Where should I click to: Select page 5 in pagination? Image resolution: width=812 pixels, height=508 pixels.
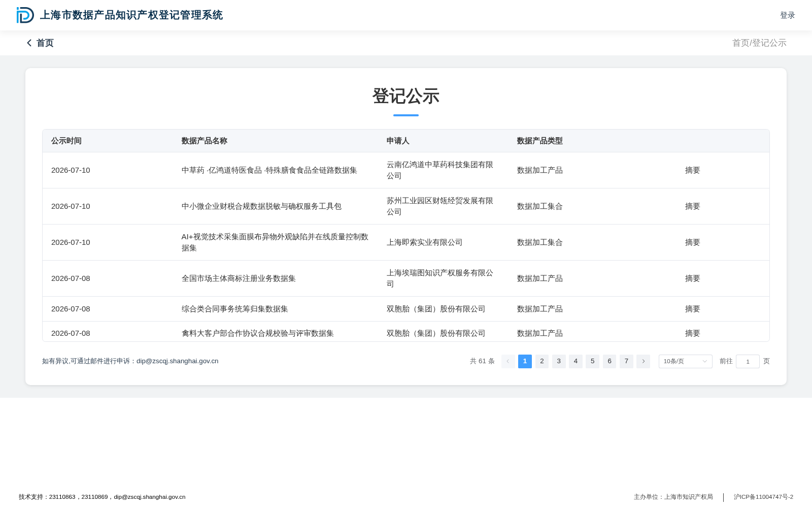pos(592,361)
